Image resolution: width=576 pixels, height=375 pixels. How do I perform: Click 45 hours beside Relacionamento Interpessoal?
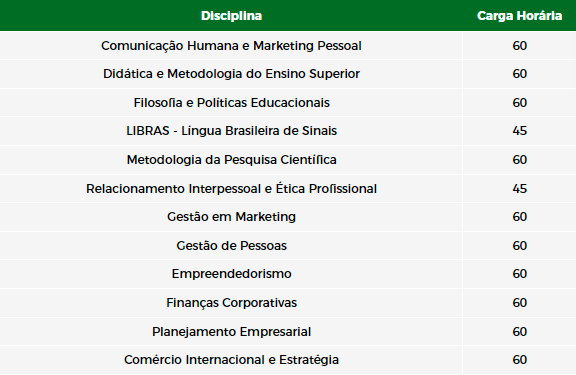point(519,188)
